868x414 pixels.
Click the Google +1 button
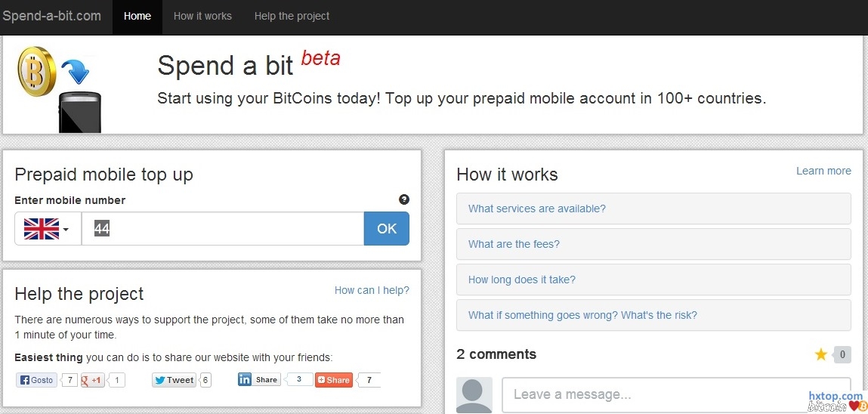[93, 380]
